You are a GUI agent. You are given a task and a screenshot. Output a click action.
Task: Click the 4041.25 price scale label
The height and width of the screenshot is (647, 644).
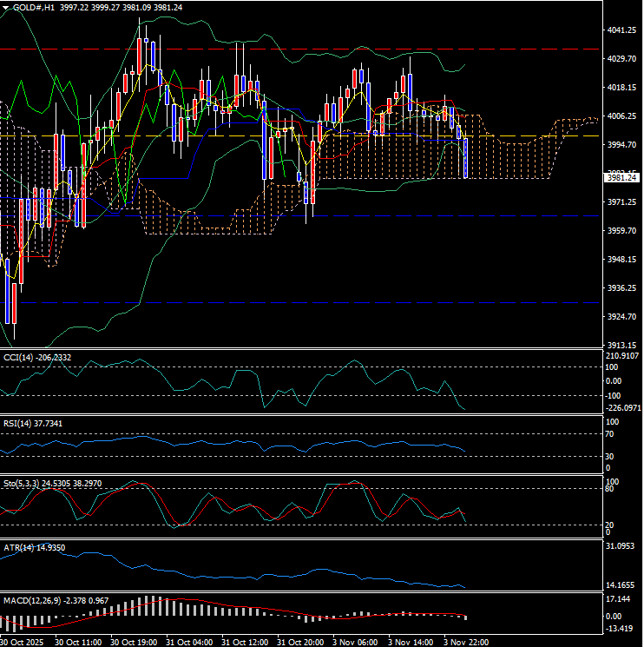click(621, 30)
